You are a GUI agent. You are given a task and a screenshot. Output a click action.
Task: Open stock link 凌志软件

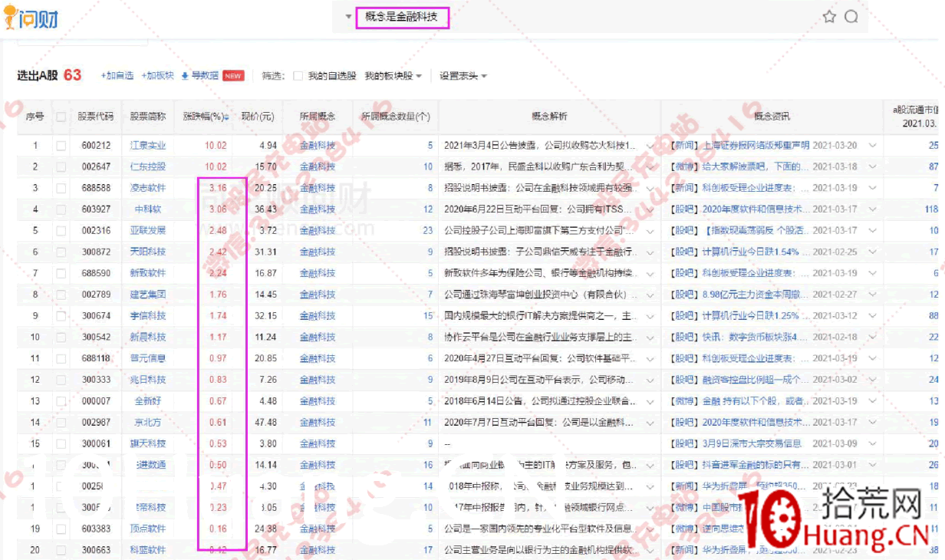point(147,188)
